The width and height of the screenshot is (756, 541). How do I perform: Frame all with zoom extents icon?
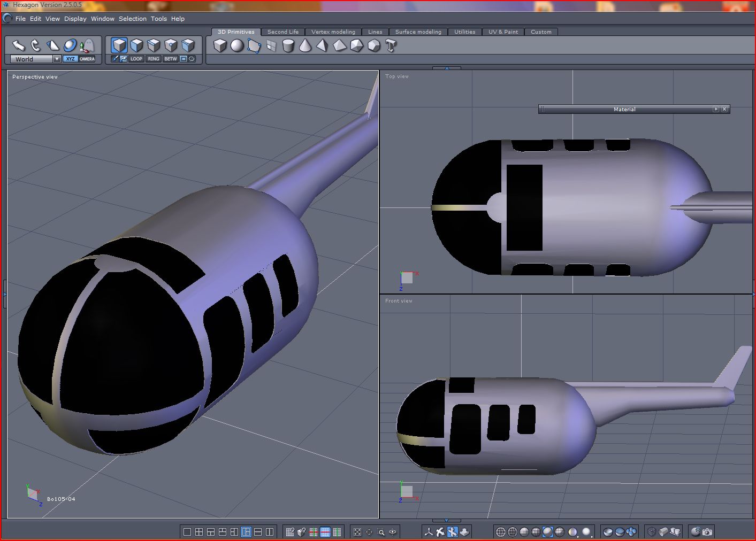pyautogui.click(x=357, y=532)
